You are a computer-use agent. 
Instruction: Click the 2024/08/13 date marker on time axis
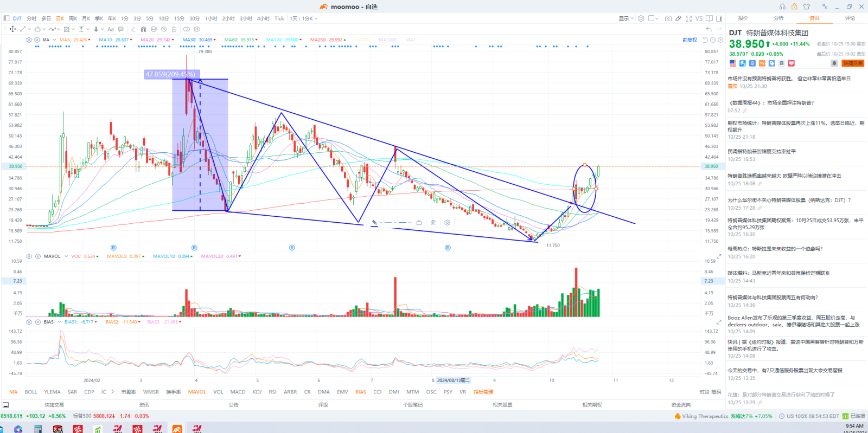454,380
